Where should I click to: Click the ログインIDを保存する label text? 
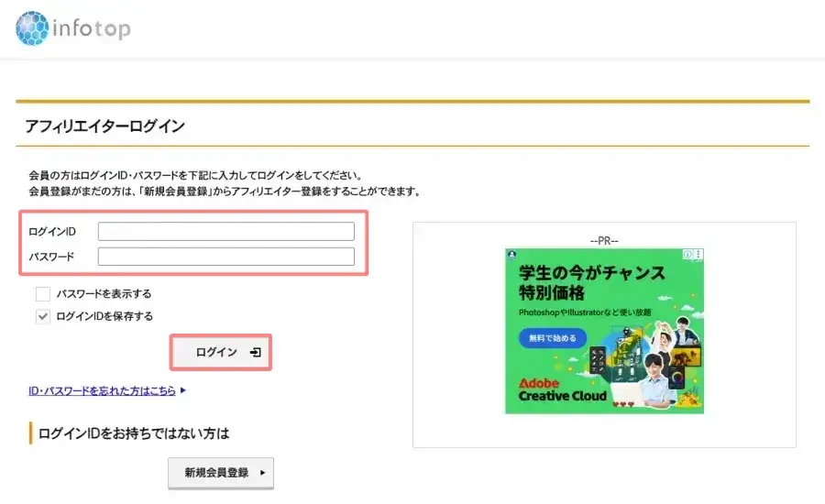(x=104, y=316)
